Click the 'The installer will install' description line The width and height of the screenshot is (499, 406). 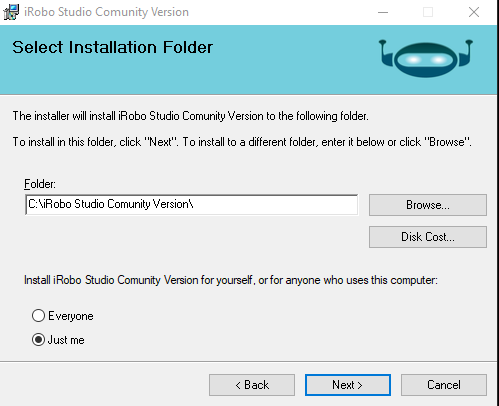pos(191,116)
